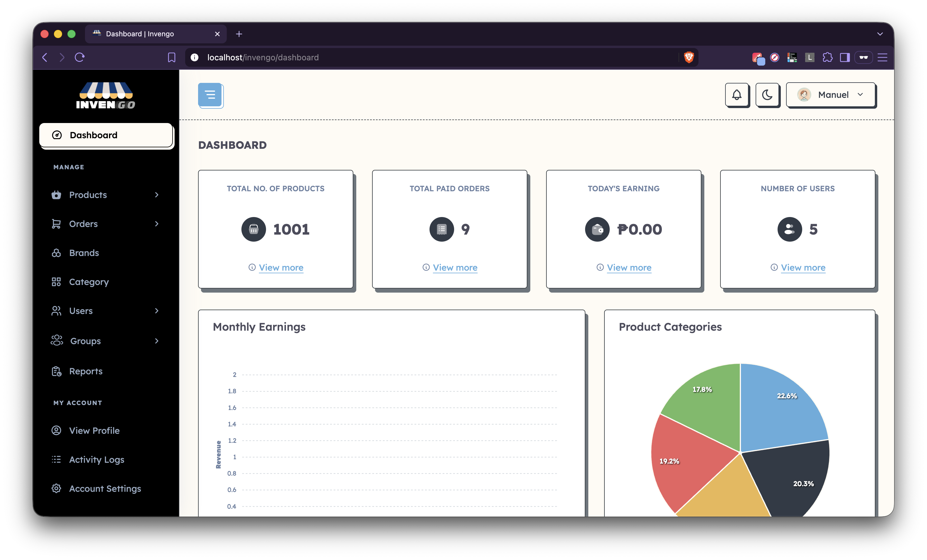This screenshot has width=927, height=560.
Task: Open the Brave main menu
Action: [x=882, y=57]
